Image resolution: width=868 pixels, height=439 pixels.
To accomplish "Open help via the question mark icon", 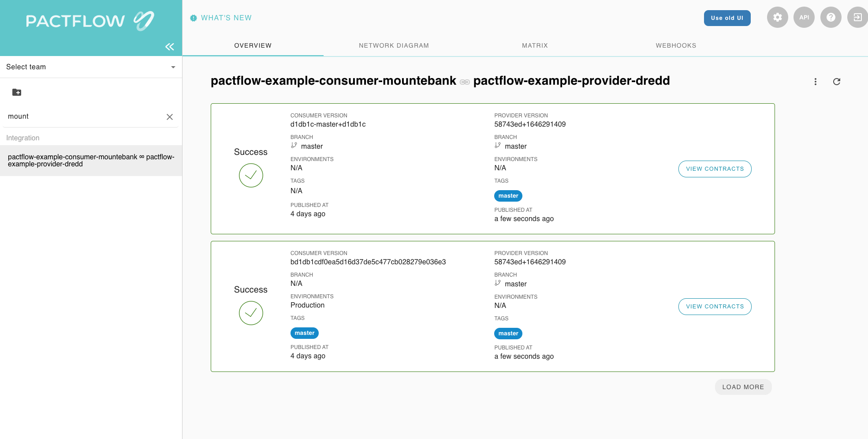I will [831, 17].
